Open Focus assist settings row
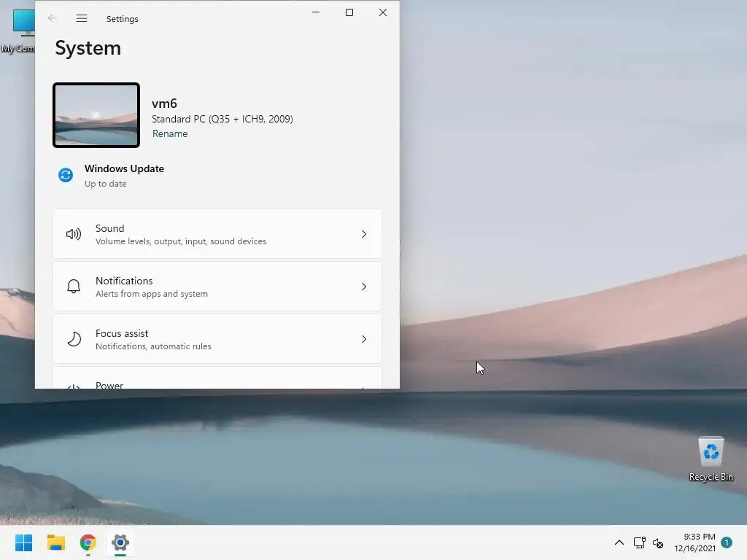The width and height of the screenshot is (747, 560). click(217, 339)
